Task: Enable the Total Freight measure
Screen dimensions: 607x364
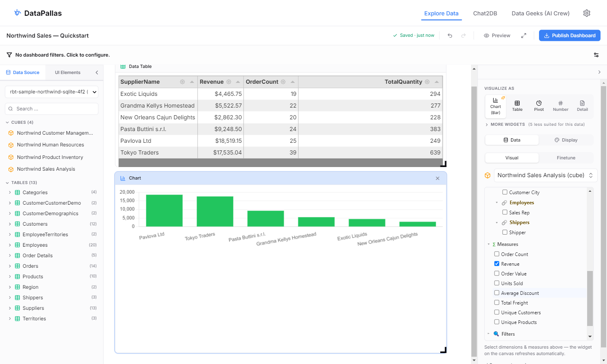Action: tap(497, 303)
